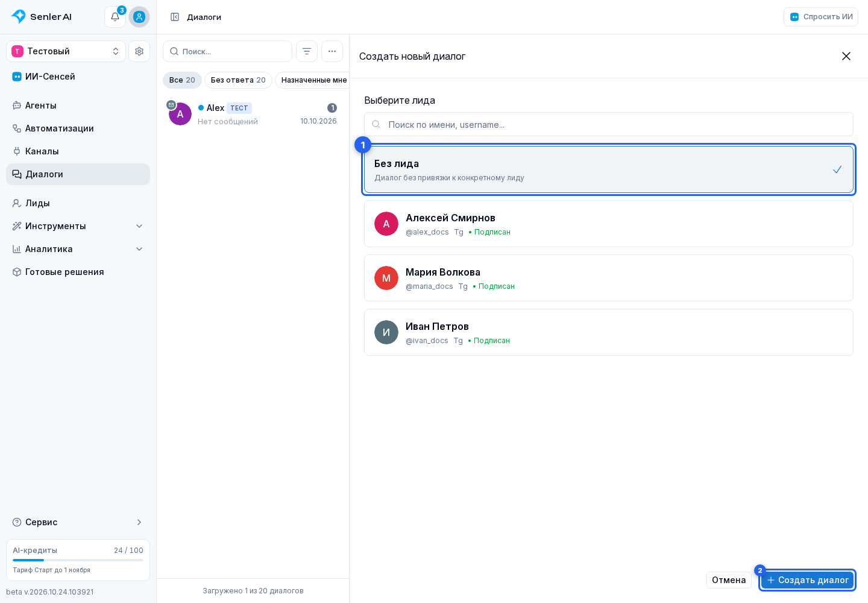This screenshot has width=868, height=603.
Task: Focus the lead search by name field
Action: 609,124
